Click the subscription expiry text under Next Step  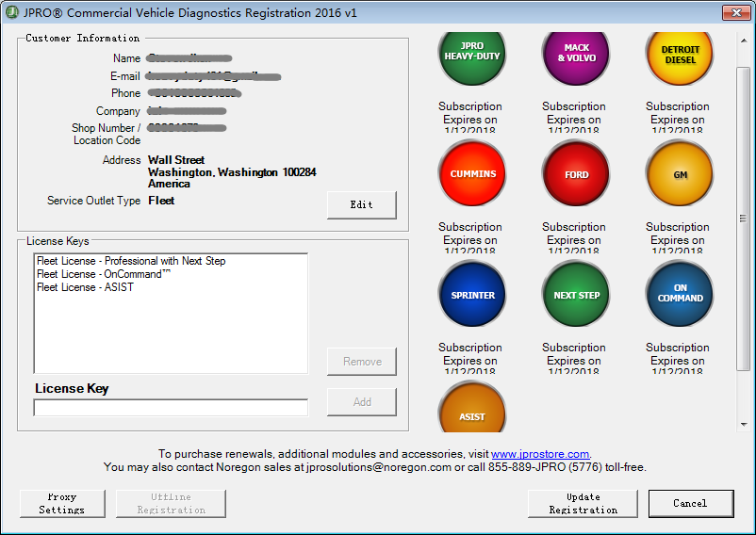point(574,359)
